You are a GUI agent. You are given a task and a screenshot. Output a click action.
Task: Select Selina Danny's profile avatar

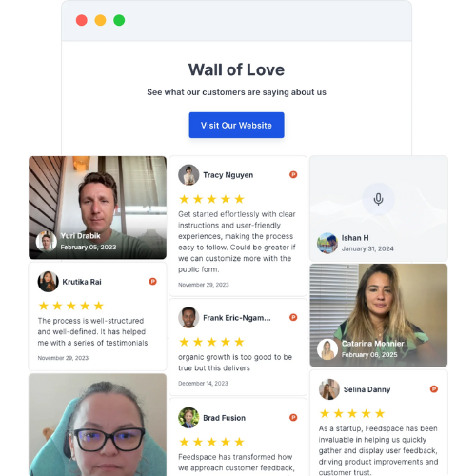(x=329, y=389)
